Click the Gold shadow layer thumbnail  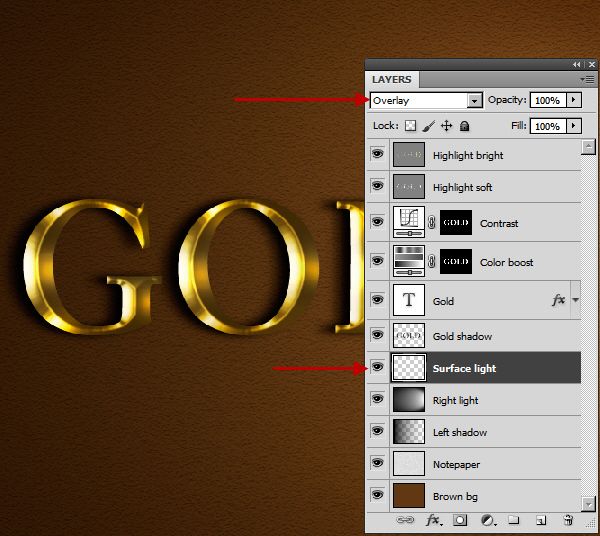tap(409, 335)
